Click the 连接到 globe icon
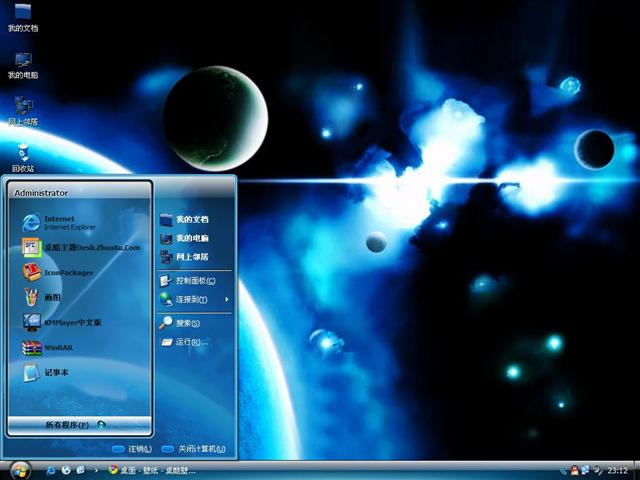 [x=166, y=299]
